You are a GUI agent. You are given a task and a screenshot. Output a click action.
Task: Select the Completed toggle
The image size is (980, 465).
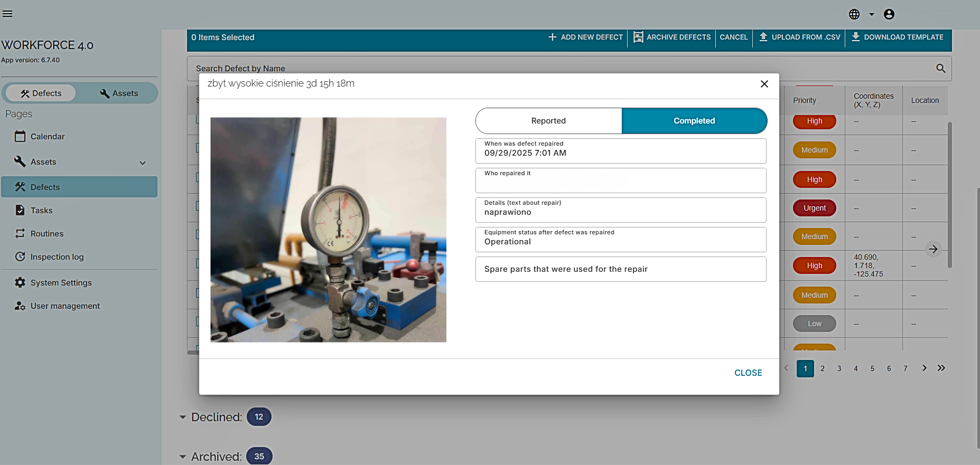694,121
